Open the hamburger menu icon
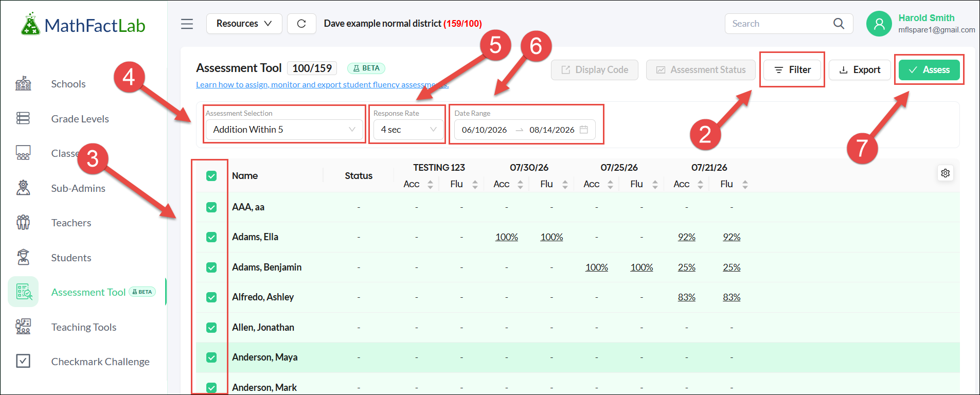The image size is (980, 395). click(187, 24)
